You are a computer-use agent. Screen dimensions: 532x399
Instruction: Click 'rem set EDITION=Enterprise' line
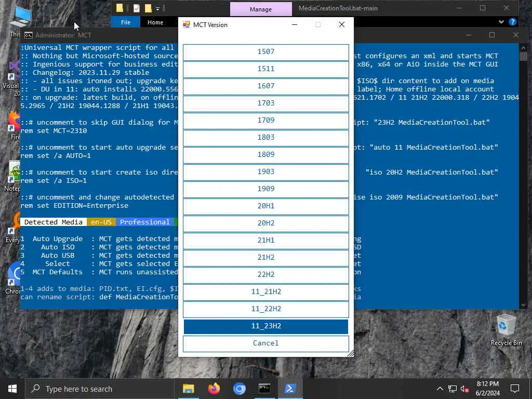tap(74, 206)
